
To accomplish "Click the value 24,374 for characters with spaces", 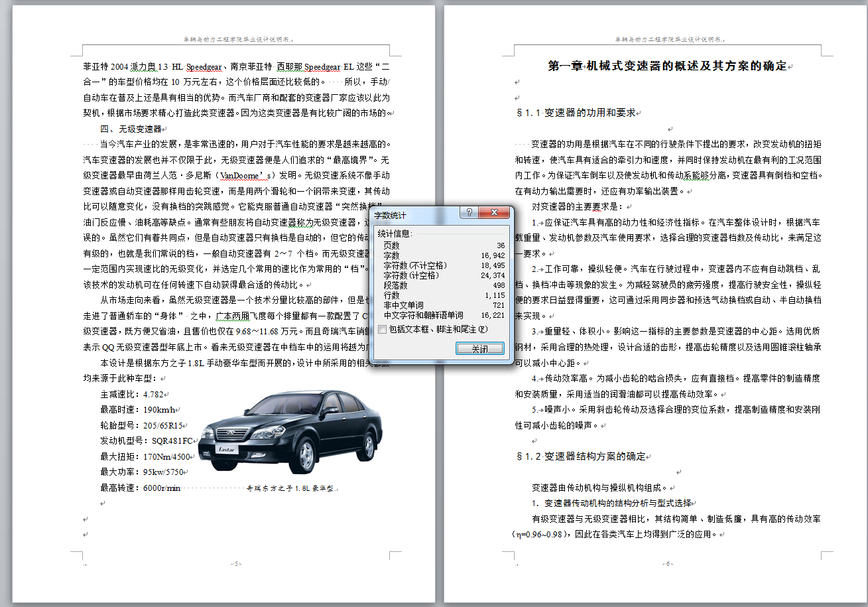I will [x=492, y=275].
